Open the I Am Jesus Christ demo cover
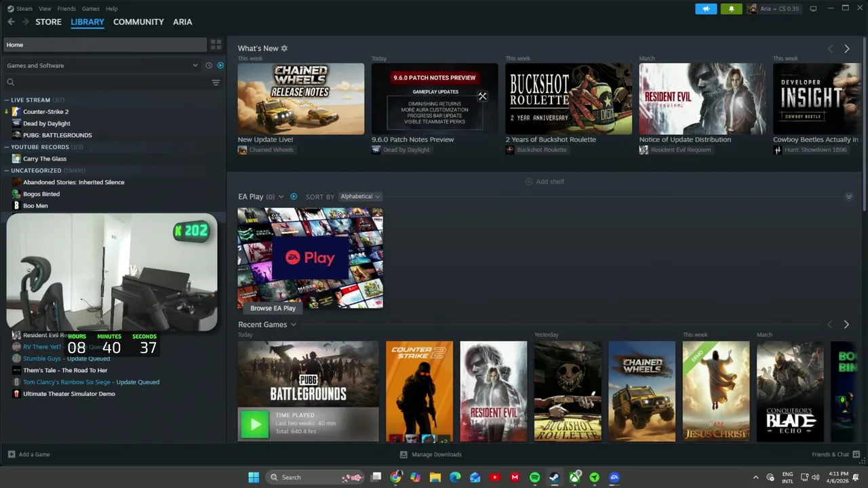 click(x=716, y=391)
